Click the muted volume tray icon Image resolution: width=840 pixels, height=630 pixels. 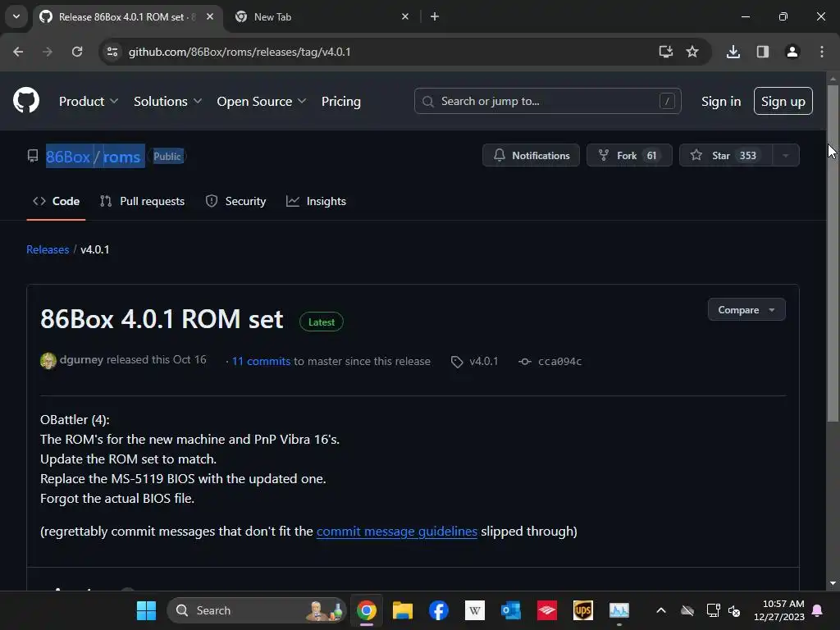coord(734,610)
